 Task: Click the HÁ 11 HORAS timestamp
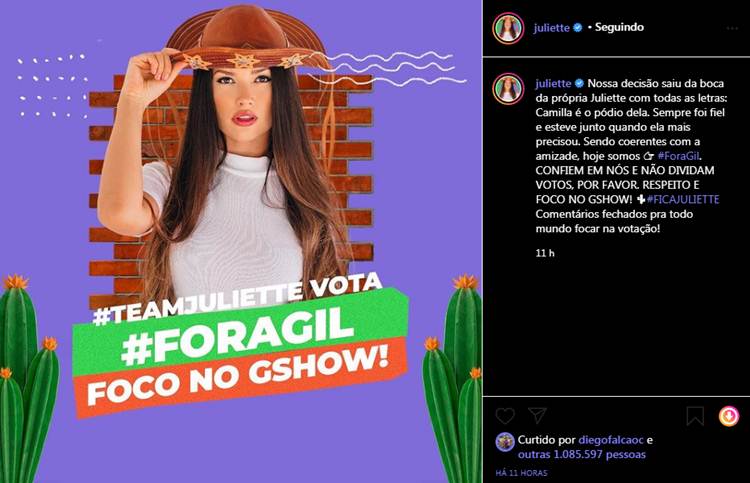521,473
